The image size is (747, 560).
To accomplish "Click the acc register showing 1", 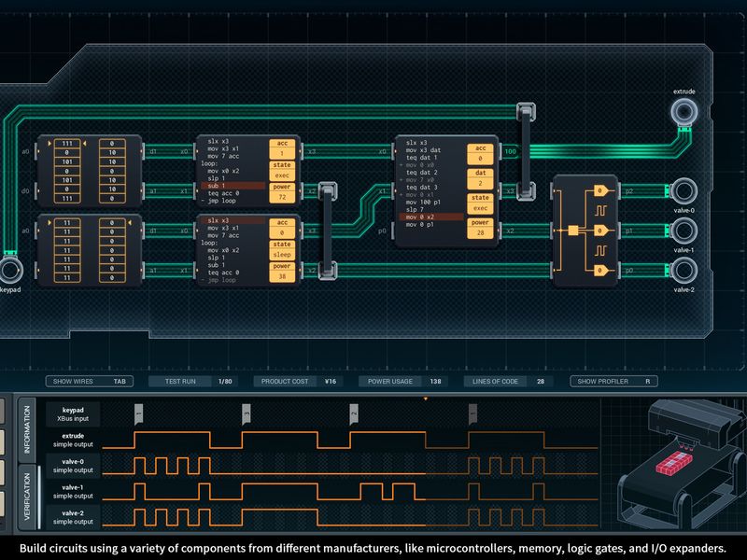I will 282,148.
